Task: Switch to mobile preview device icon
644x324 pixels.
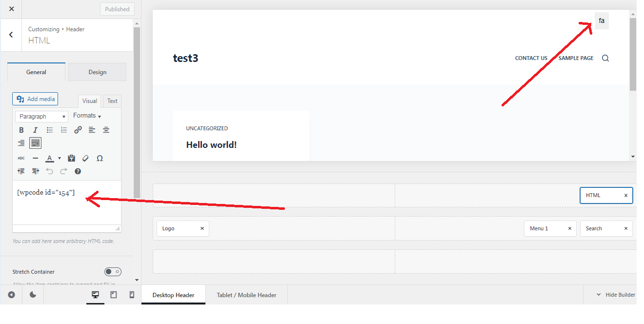Action: (131, 295)
